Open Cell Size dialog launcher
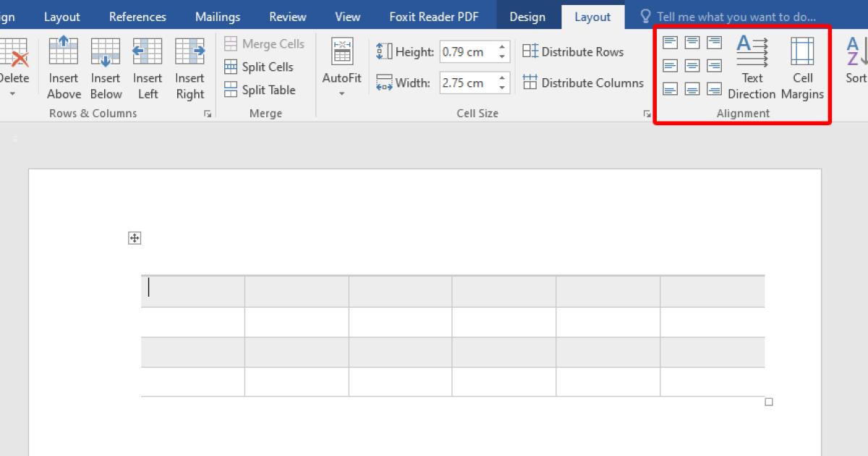Viewport: 868px width, 456px height. click(x=647, y=114)
